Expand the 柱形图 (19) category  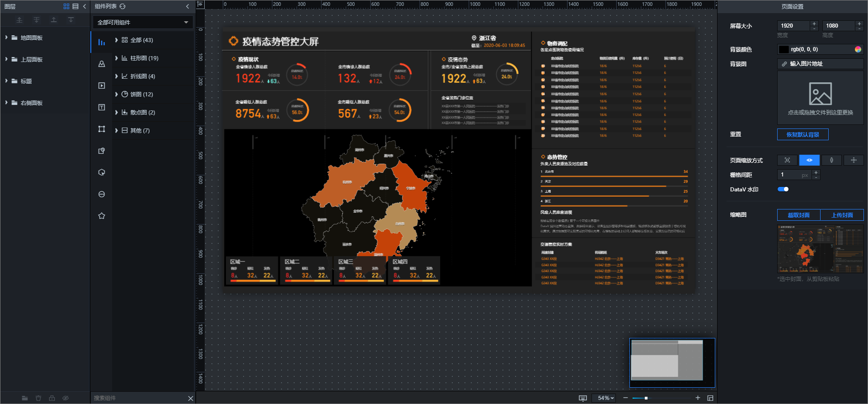coord(117,58)
